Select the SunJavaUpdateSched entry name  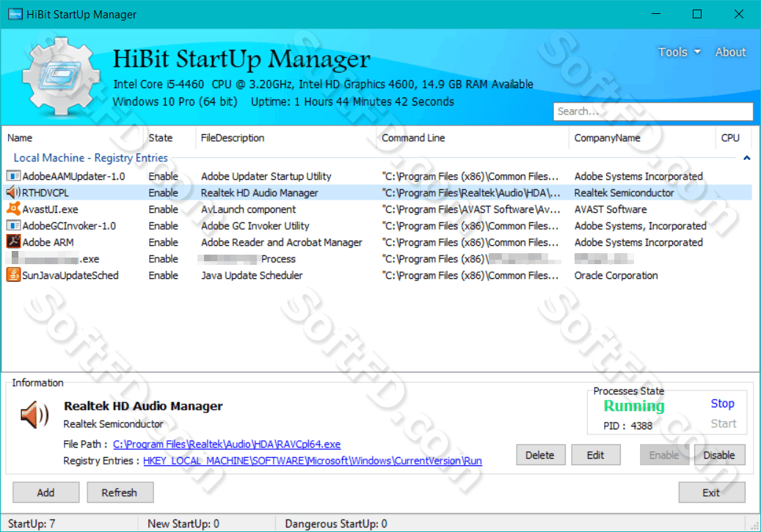tap(70, 275)
